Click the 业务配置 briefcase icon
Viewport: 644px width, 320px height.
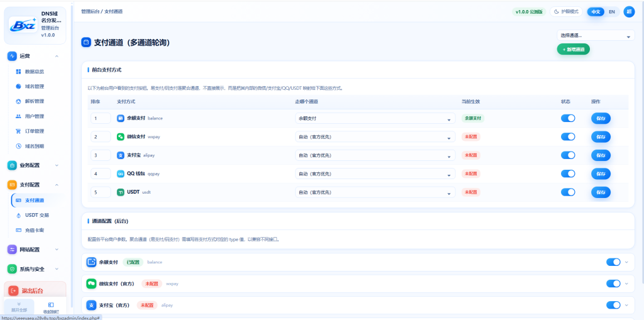click(x=12, y=165)
